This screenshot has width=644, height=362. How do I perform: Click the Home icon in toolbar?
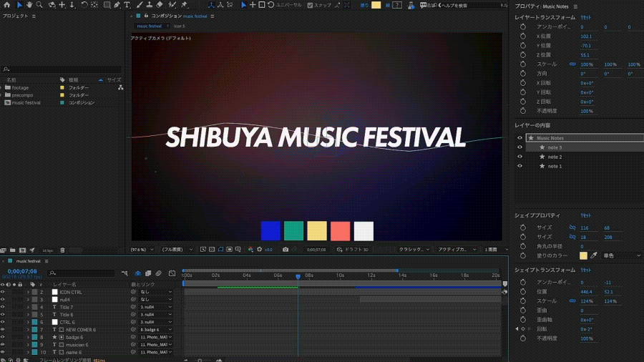click(6, 5)
